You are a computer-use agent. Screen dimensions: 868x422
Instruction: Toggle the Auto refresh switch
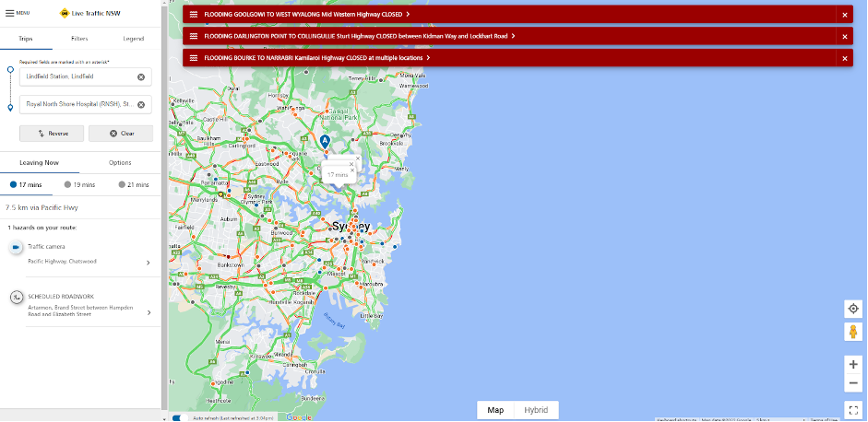[180, 417]
